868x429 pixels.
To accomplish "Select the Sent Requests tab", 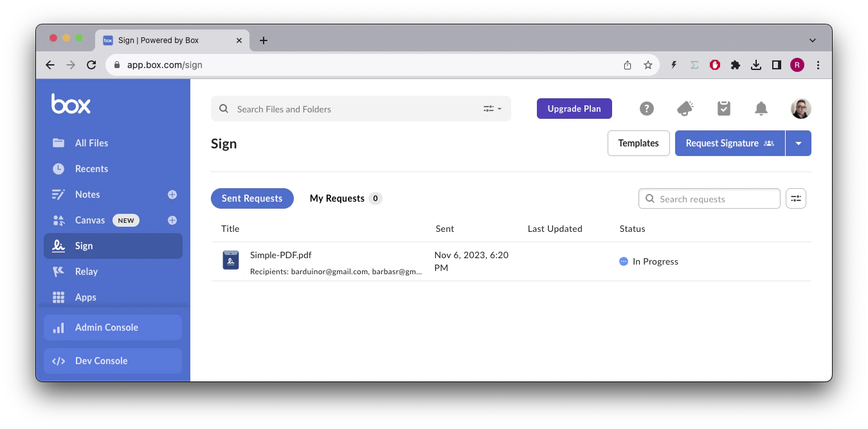I will click(252, 198).
